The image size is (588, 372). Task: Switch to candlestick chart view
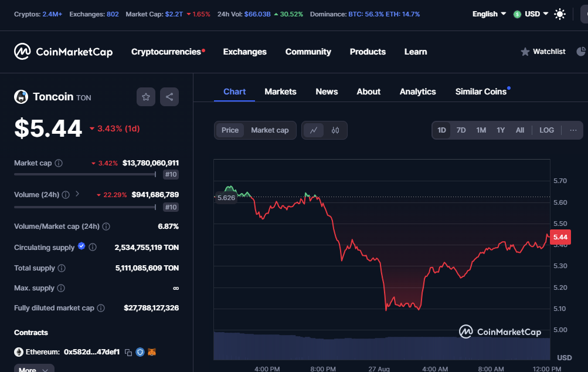335,130
